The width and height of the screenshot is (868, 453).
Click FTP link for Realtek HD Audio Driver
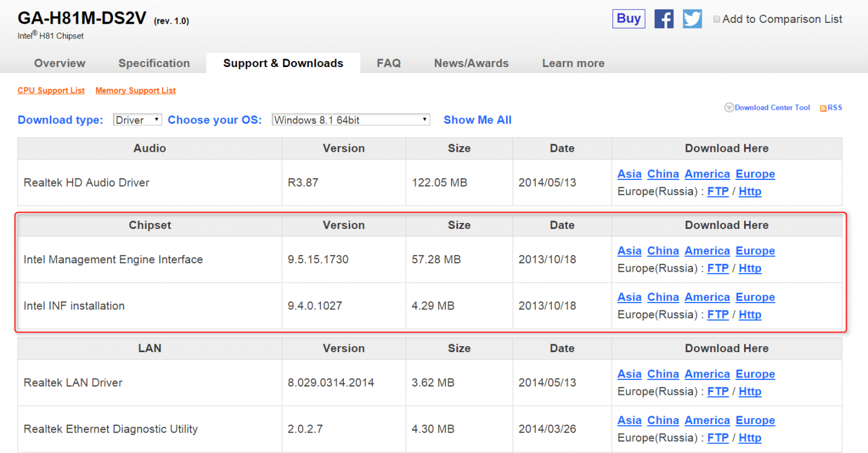click(718, 191)
